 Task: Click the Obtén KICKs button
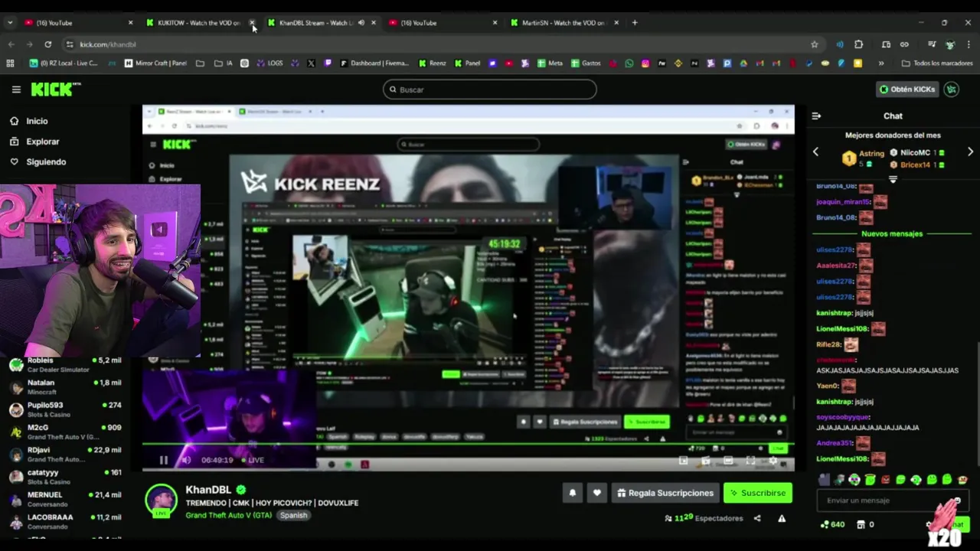coord(907,90)
